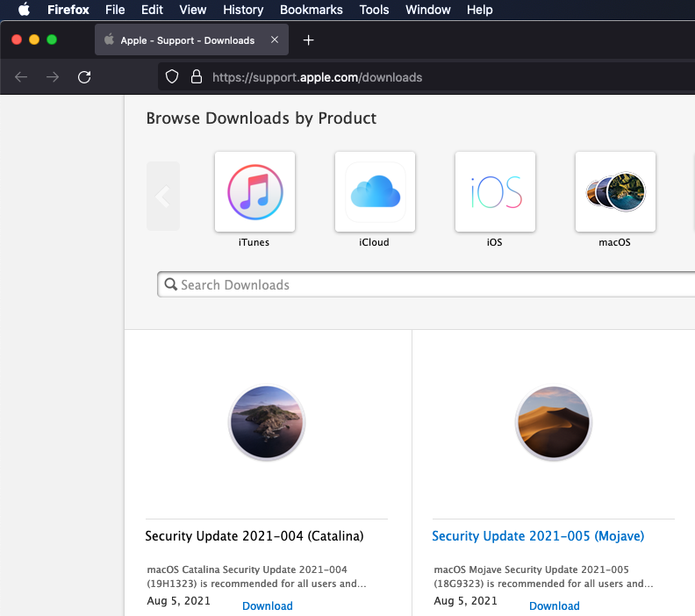
Task: Go forward to next page
Action: [x=53, y=77]
